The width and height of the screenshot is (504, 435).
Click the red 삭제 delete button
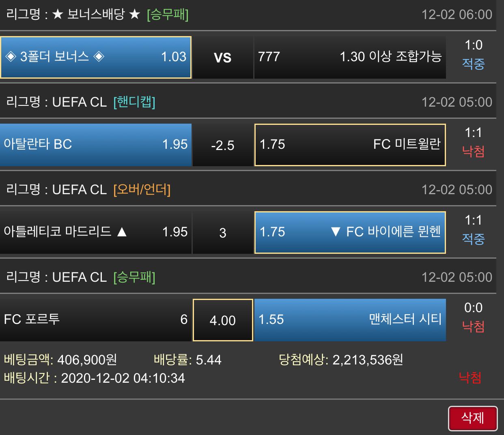click(x=473, y=418)
